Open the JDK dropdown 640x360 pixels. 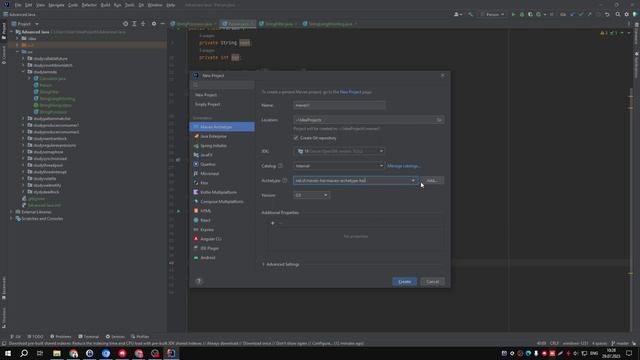pyautogui.click(x=339, y=151)
